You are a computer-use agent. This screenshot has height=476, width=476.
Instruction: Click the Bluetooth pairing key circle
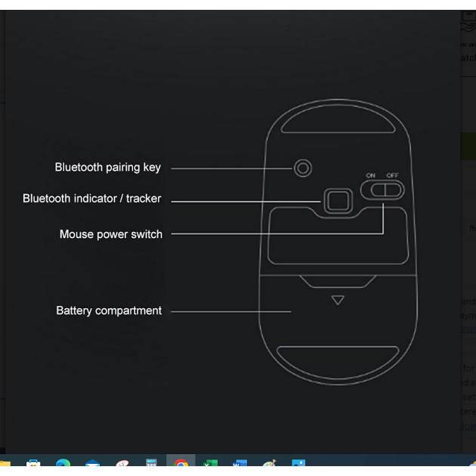coord(303,168)
